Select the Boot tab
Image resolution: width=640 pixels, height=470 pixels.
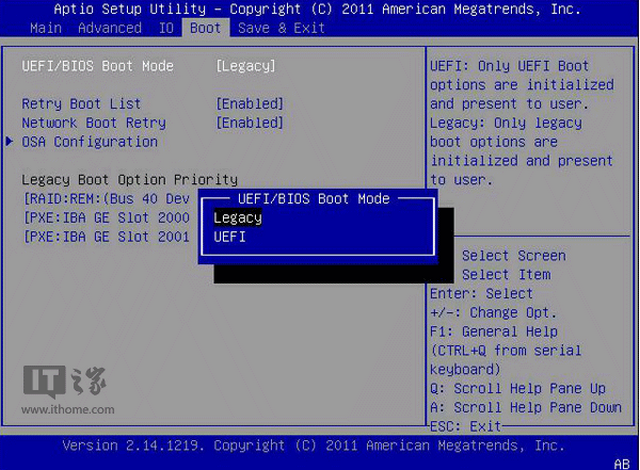click(x=205, y=27)
